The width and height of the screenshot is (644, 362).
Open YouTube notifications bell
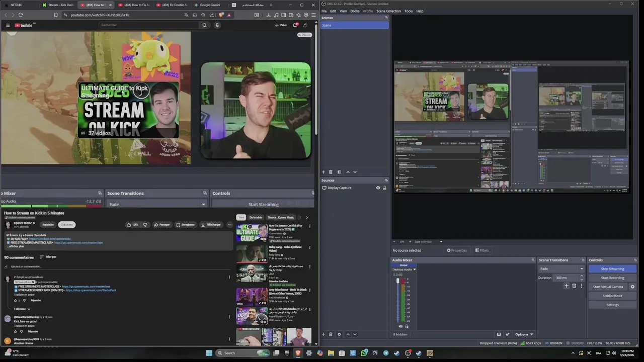[x=295, y=25]
